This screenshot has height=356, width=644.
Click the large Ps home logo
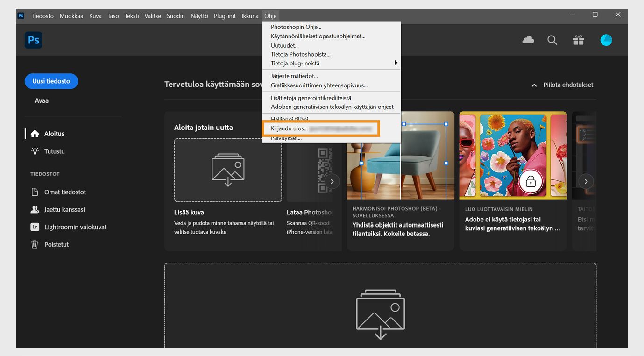[x=34, y=40]
